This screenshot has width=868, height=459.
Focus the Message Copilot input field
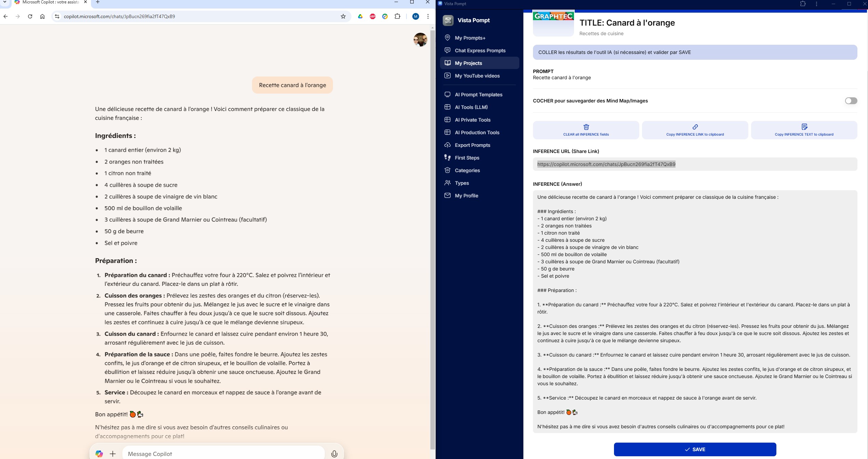pos(223,454)
